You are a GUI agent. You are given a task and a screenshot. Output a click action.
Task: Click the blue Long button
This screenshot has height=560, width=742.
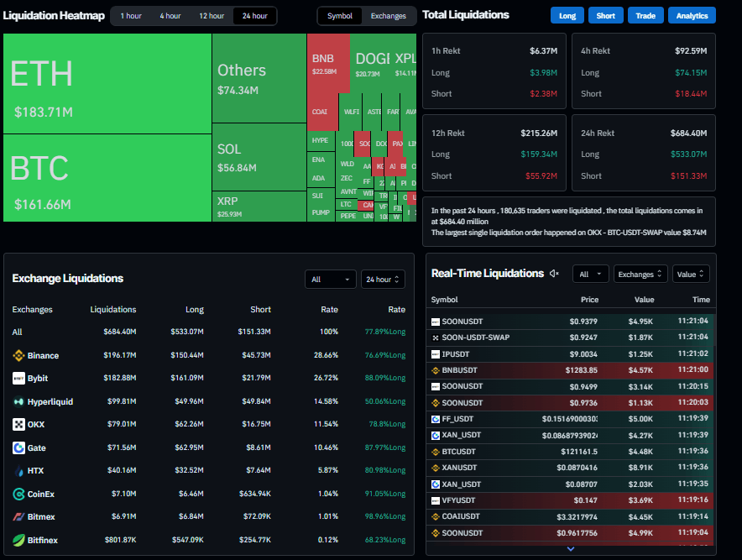pyautogui.click(x=567, y=16)
